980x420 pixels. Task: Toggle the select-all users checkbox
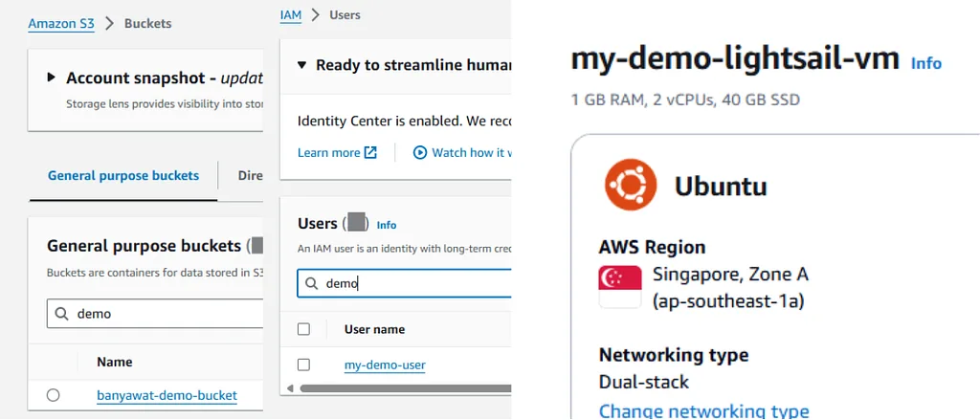tap(303, 329)
